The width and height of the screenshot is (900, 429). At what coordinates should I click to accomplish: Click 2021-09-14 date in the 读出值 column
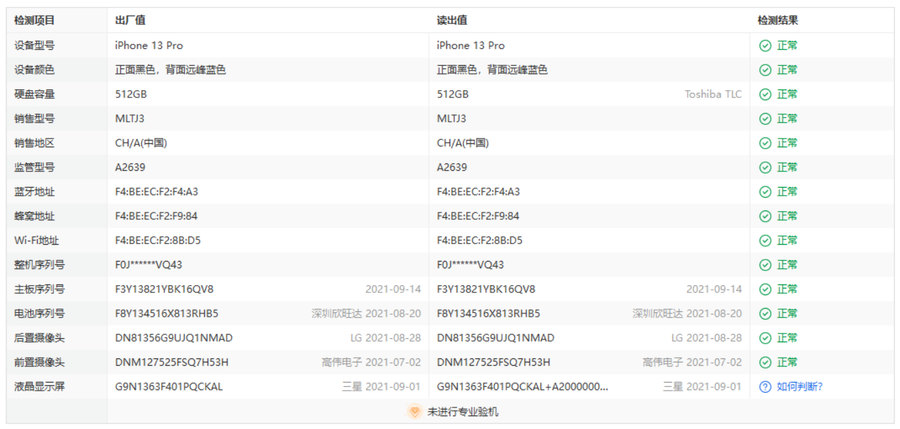(x=714, y=289)
